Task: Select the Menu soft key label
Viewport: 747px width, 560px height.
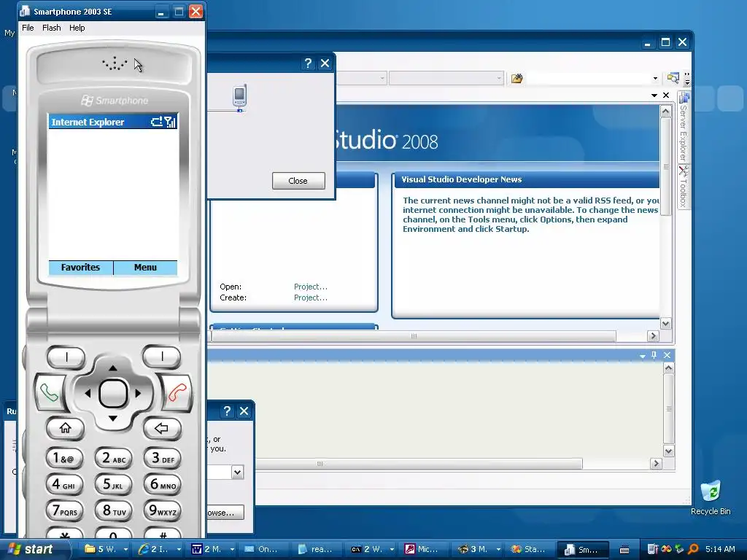Action: click(145, 268)
